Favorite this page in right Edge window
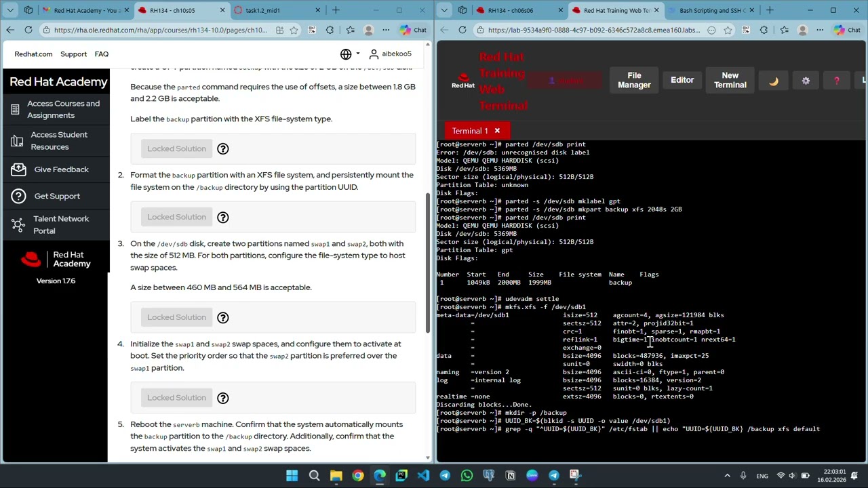Screen dimensions: 868x488 coord(728,30)
